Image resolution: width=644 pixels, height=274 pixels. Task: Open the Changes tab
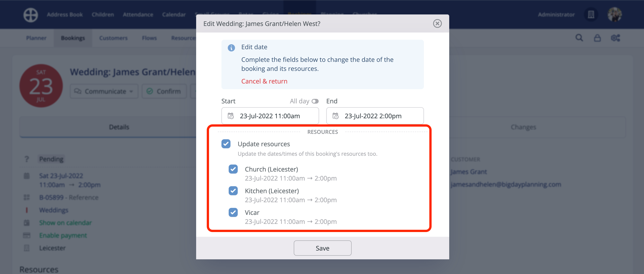pos(523,127)
